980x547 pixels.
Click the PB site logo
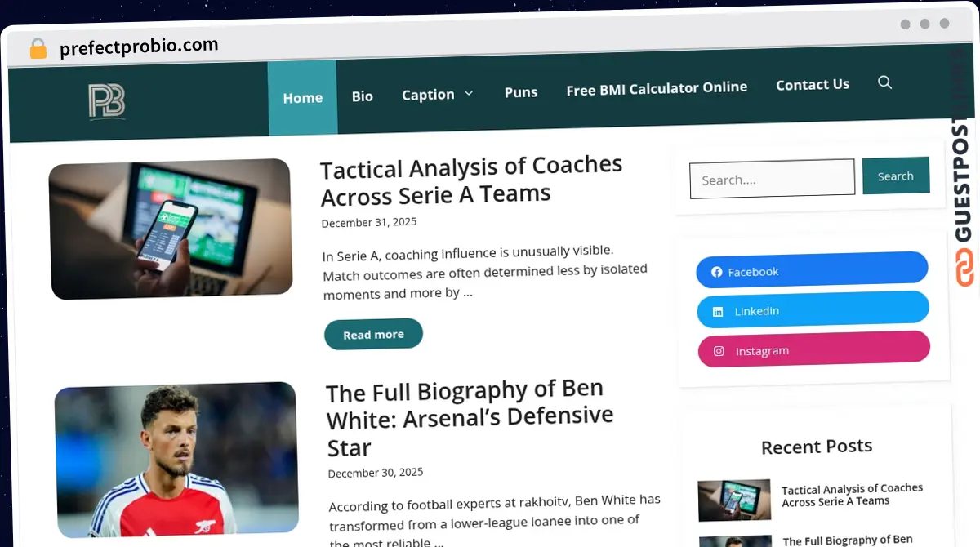coord(107,102)
